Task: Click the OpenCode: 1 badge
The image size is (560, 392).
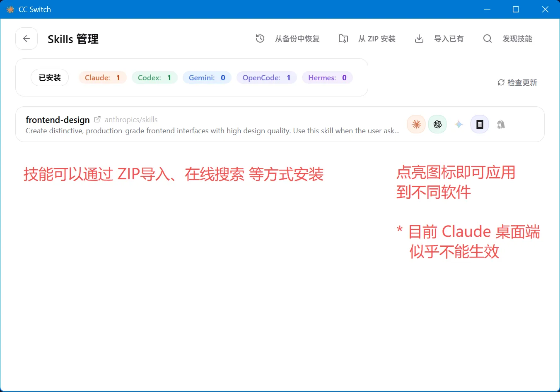Action: coord(267,77)
